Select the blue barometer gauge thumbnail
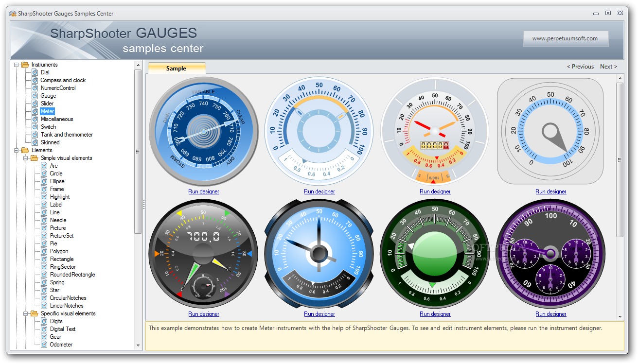Viewport: 638px width, 364px height. [204, 131]
